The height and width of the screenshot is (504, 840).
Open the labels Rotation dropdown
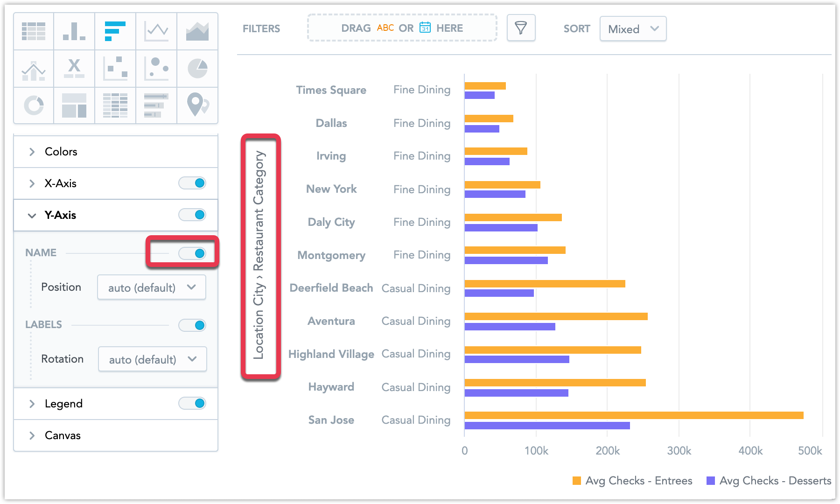(153, 359)
